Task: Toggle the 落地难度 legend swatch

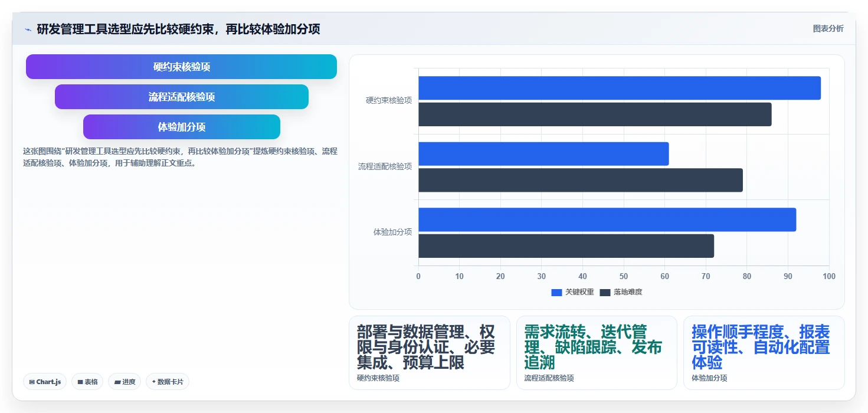Action: click(x=605, y=292)
